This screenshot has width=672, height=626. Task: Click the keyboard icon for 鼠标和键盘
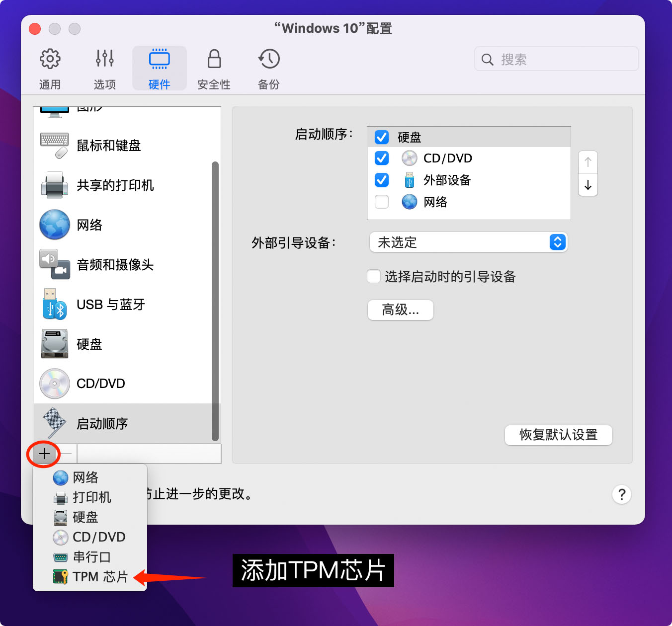55,145
